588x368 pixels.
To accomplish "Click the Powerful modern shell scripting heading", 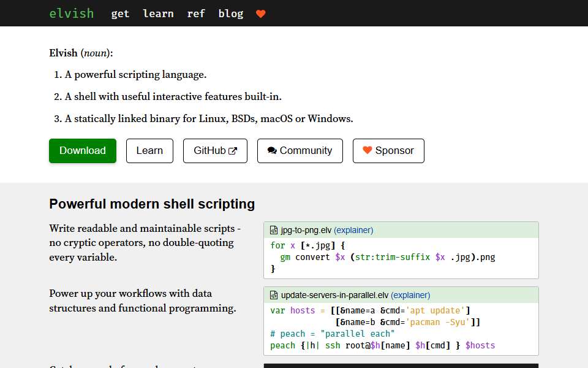I will [x=152, y=204].
